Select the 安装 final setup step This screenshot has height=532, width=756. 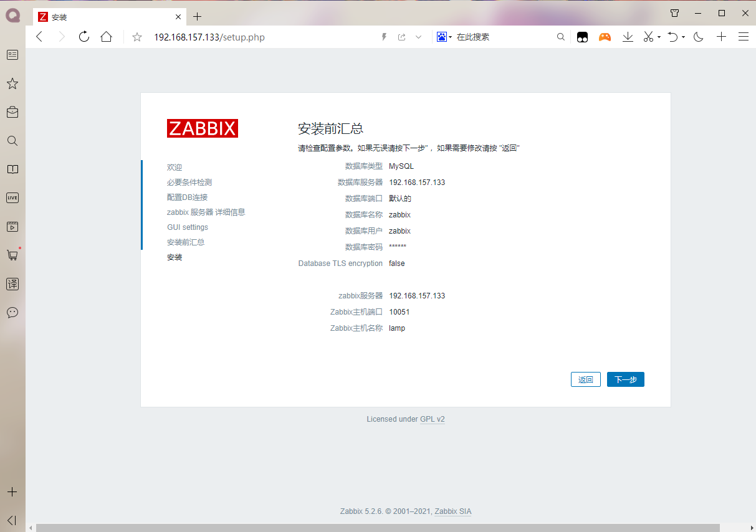point(175,257)
